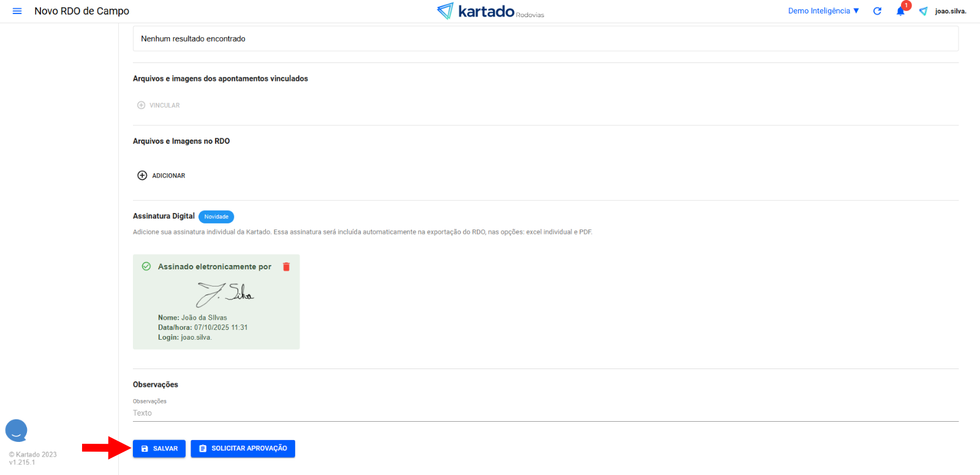Click the handwritten signature image
The image size is (980, 475).
[225, 294]
